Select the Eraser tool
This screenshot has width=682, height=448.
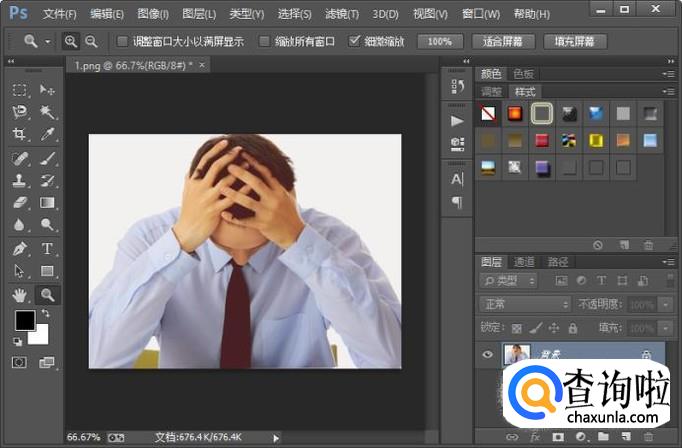click(20, 203)
